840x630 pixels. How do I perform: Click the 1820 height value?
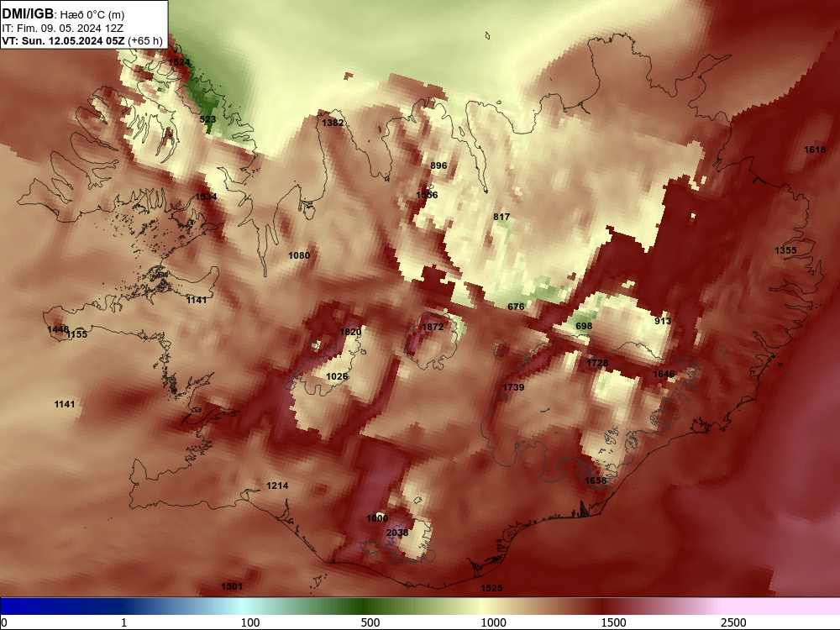pos(350,332)
